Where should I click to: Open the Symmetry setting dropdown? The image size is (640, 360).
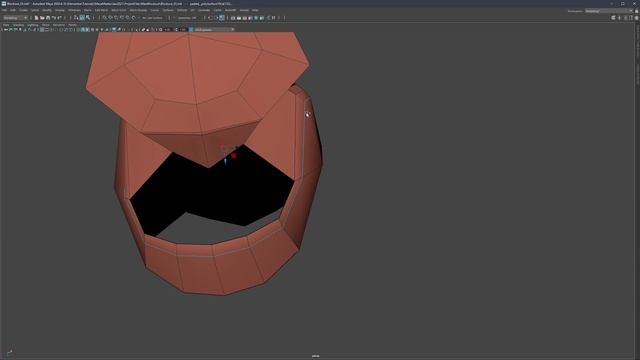tap(187, 18)
